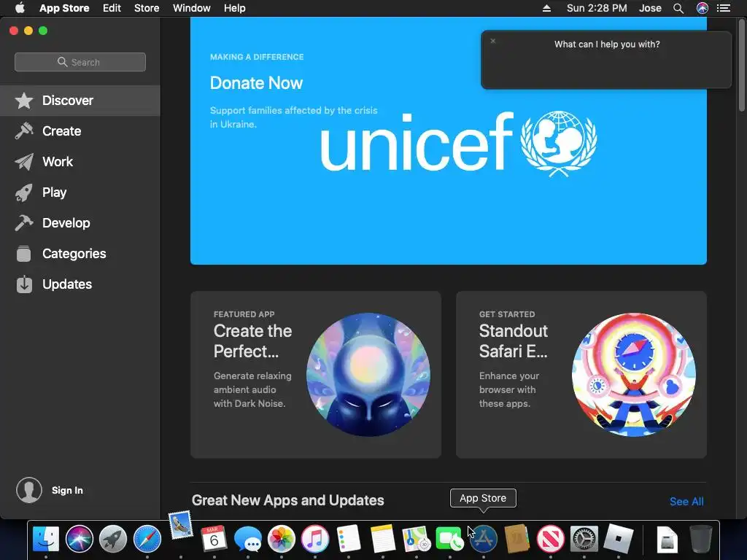Viewport: 747px width, 560px height.
Task: Open Notes yellow pad in the dock
Action: pos(382,539)
